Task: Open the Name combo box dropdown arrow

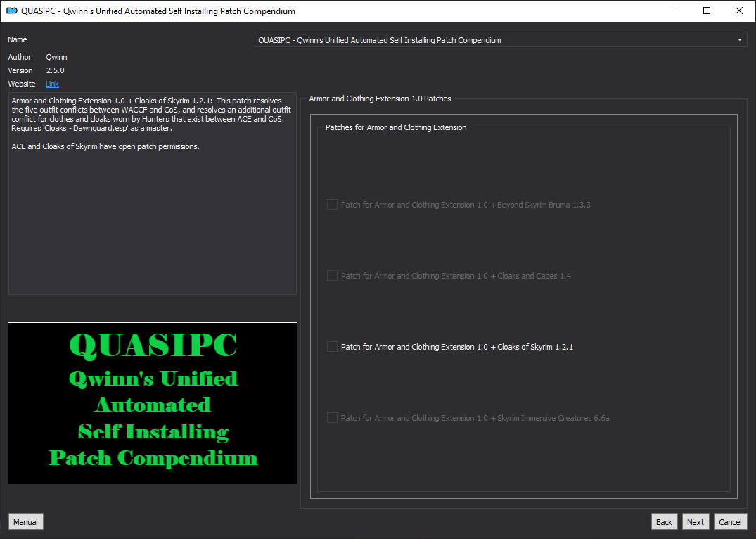Action: tap(740, 39)
